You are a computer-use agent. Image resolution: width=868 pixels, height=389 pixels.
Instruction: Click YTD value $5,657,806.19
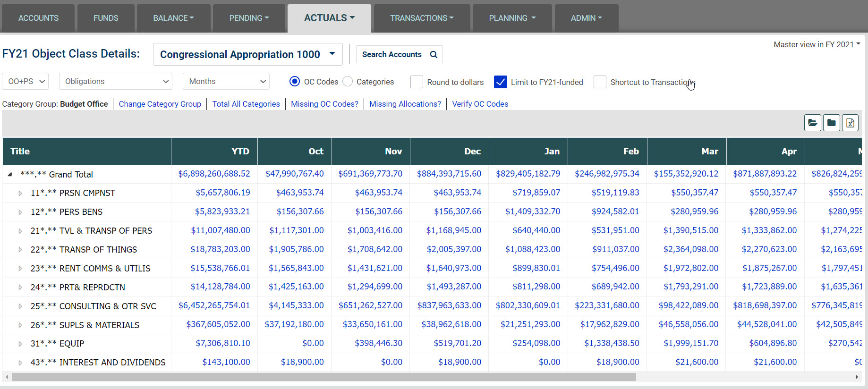click(223, 193)
